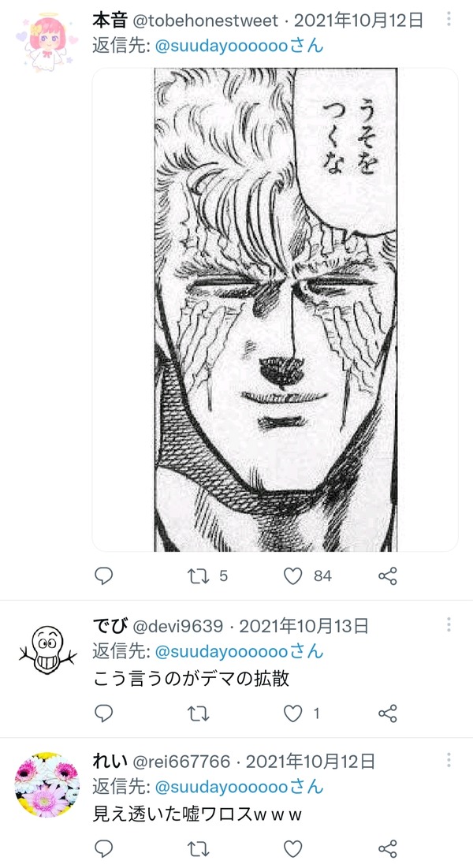Like the tweet with 84 likes

(x=293, y=576)
